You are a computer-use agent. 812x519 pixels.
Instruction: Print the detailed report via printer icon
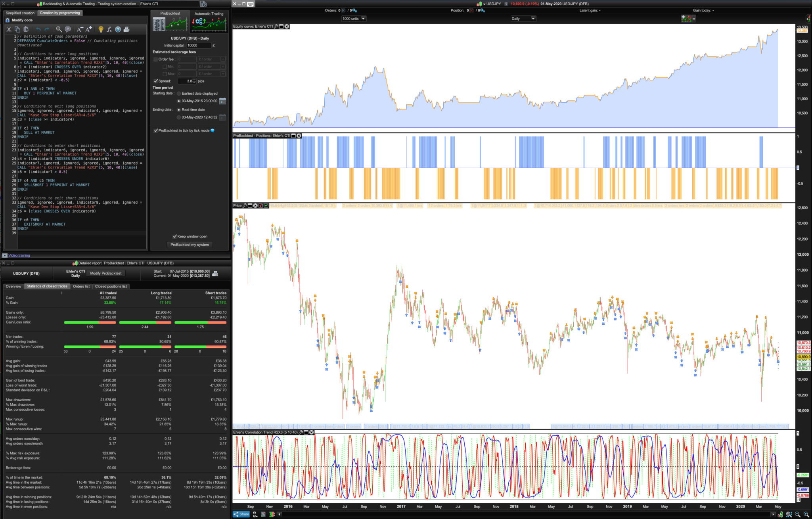[215, 274]
